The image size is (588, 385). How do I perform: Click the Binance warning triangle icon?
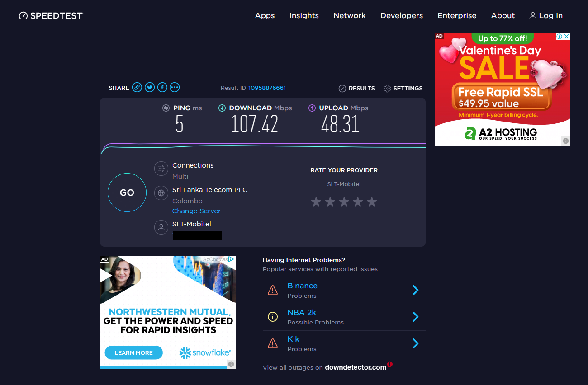point(273,290)
